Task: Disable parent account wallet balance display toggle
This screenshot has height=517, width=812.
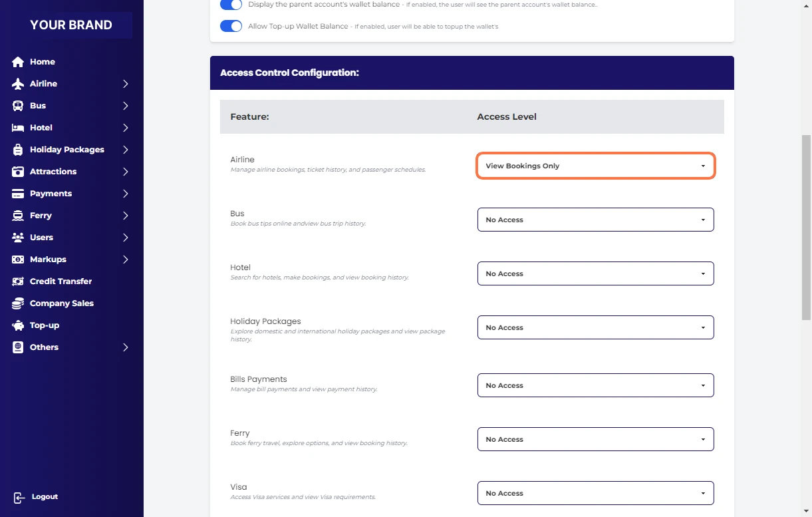Action: click(x=231, y=5)
